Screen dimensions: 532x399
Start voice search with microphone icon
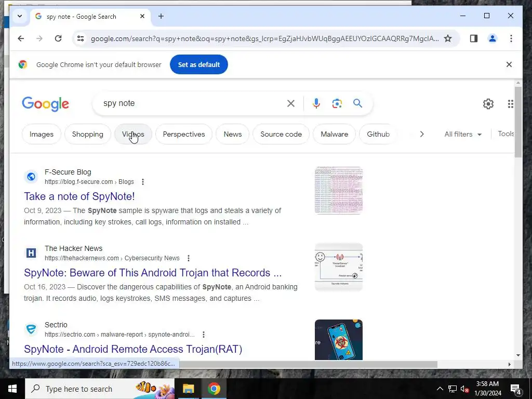(316, 103)
